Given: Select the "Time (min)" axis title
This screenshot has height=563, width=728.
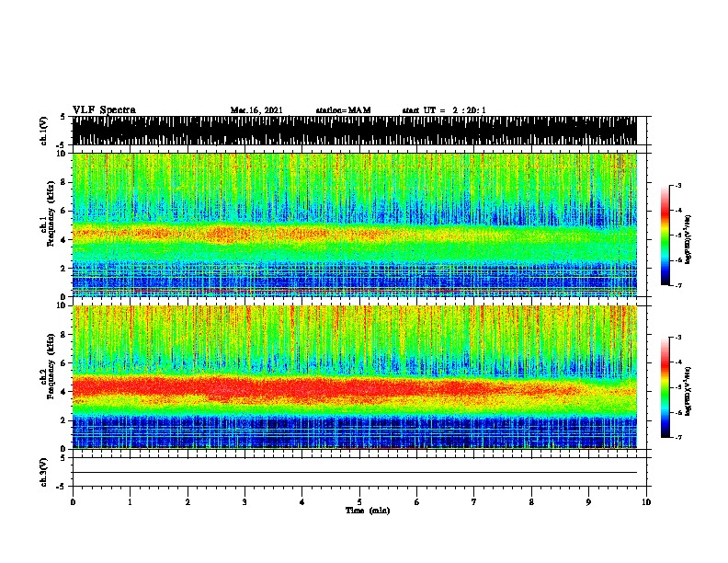Looking at the screenshot, I should point(368,511).
